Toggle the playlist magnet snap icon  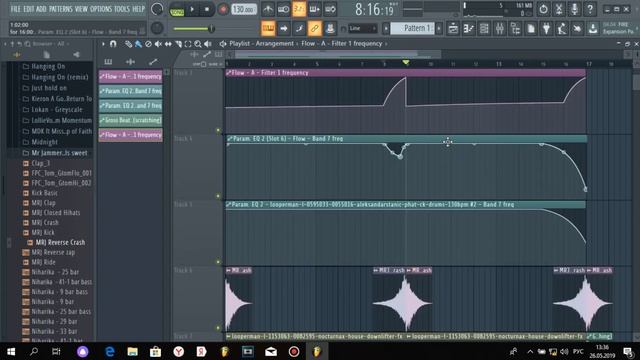pos(113,44)
